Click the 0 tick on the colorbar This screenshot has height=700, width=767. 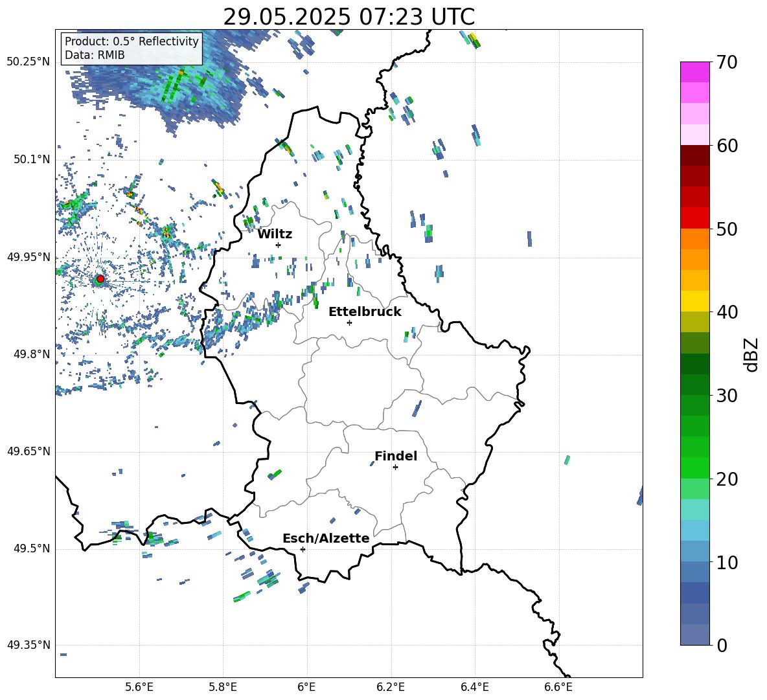point(722,645)
